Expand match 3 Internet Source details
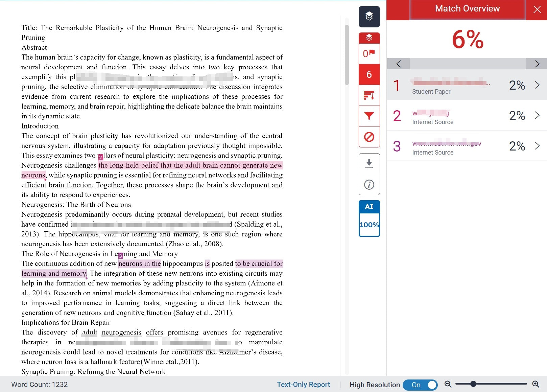The image size is (547, 392). coord(537,146)
